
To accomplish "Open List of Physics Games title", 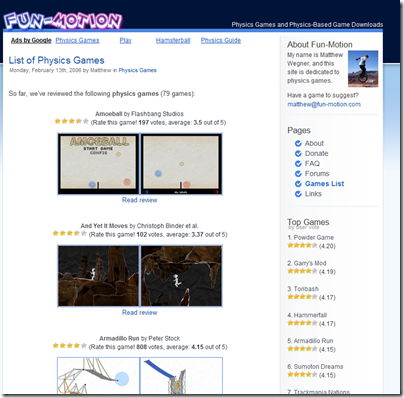I will coord(56,60).
